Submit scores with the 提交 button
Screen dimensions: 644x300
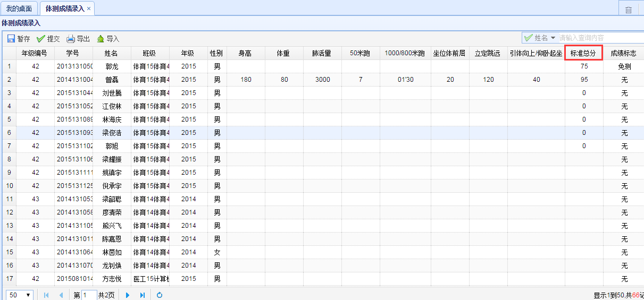pyautogui.click(x=48, y=39)
